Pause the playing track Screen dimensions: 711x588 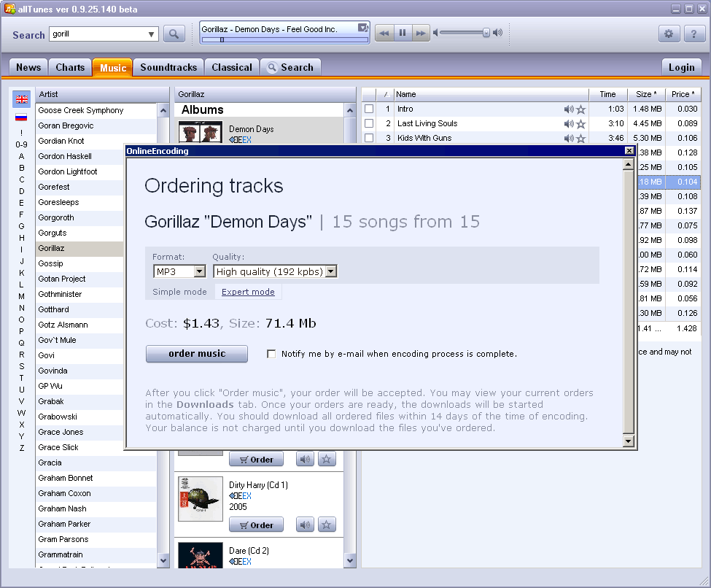[403, 33]
